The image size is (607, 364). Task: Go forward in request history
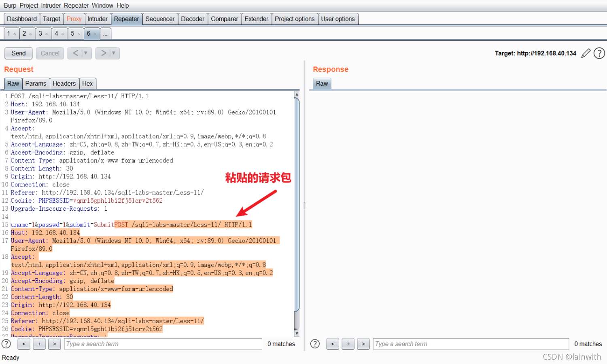pyautogui.click(x=104, y=53)
